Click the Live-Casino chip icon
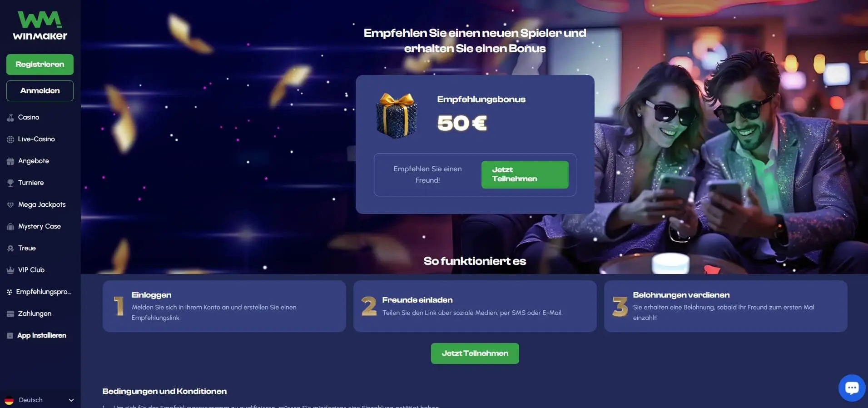This screenshot has height=408, width=868. tap(10, 139)
